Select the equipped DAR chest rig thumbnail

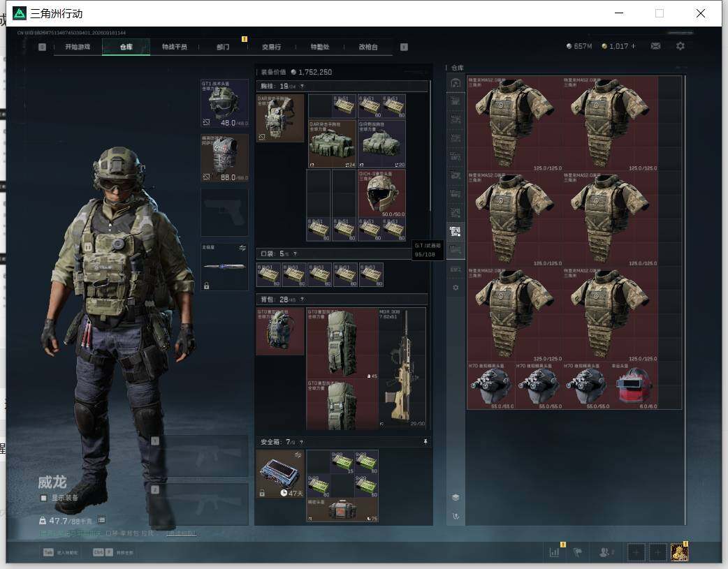point(280,118)
